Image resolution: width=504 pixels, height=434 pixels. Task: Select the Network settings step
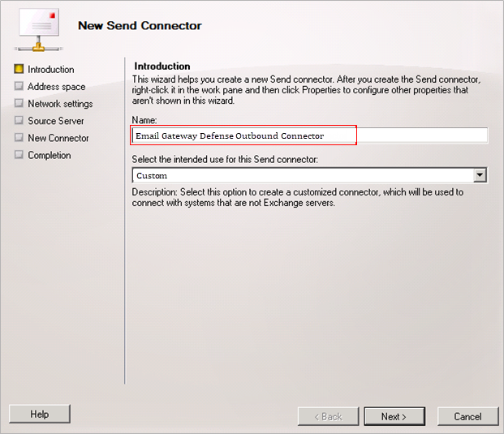coord(60,104)
